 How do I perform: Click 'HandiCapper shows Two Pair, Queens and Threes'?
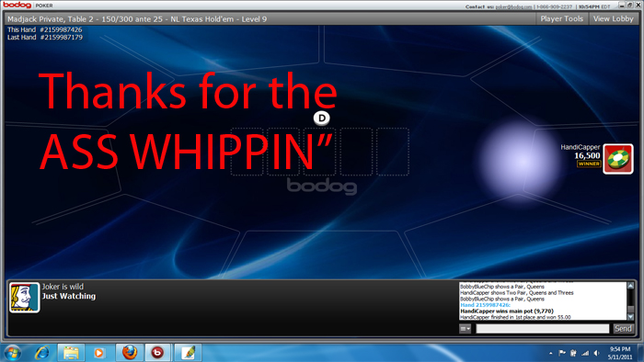pyautogui.click(x=517, y=293)
